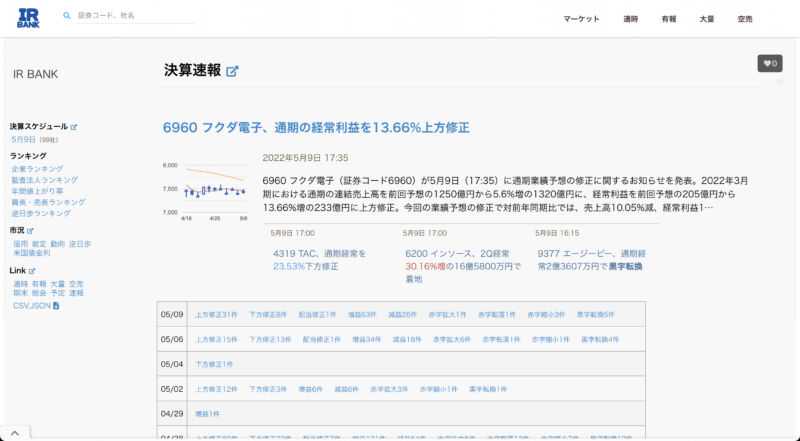Open 裁定 link under 市況
Image resolution: width=800 pixels, height=441 pixels.
39,244
